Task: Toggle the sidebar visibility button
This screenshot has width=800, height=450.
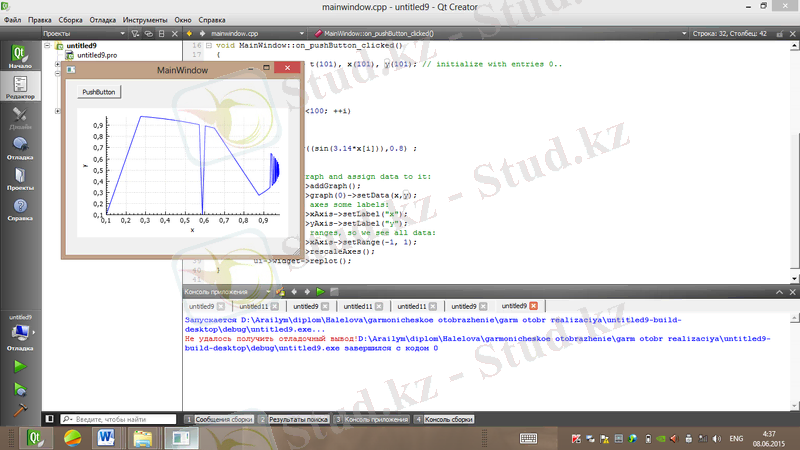Action: (49, 419)
